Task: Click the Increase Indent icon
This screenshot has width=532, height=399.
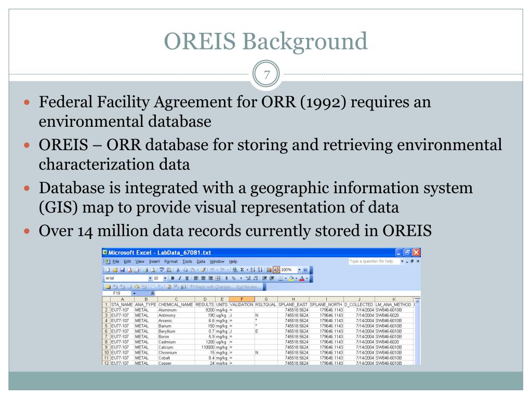Action: 272,278
